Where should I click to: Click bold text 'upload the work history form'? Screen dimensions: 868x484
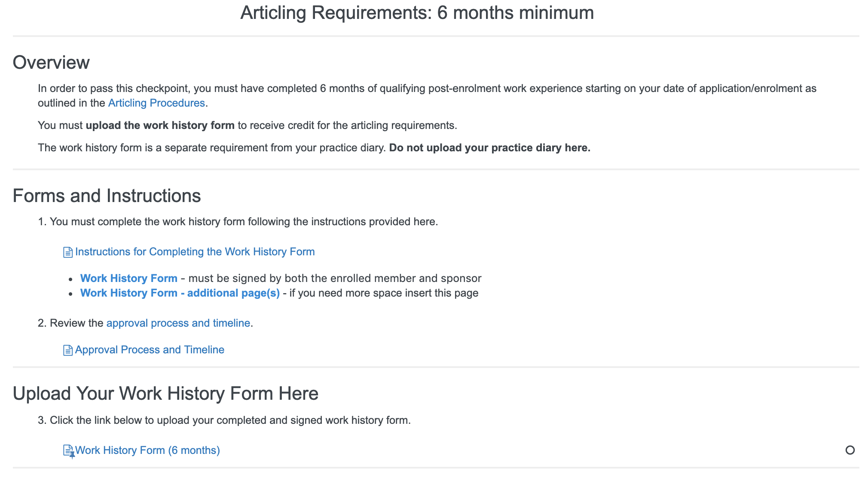(x=160, y=126)
